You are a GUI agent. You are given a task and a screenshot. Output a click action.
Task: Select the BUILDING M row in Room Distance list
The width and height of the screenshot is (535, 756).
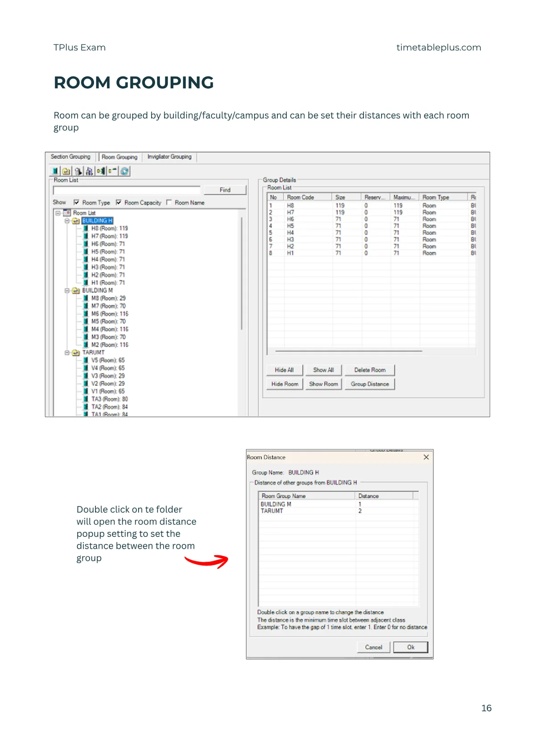click(x=338, y=504)
